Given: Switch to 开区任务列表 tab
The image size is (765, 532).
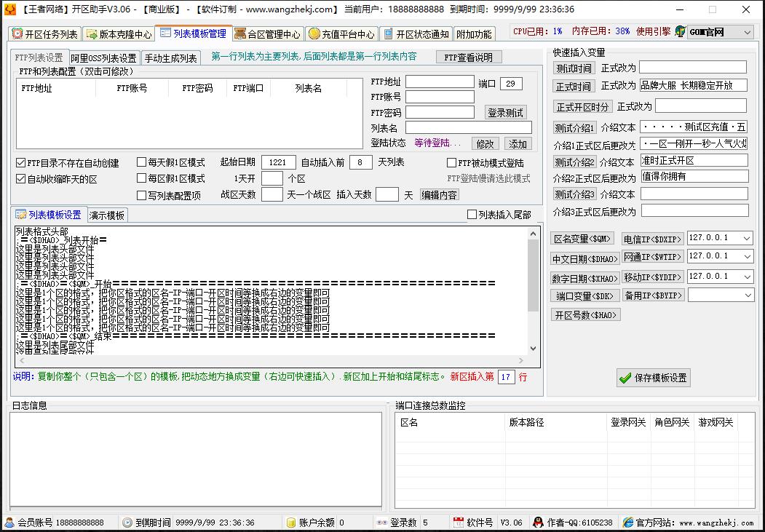Looking at the screenshot, I should (x=45, y=34).
